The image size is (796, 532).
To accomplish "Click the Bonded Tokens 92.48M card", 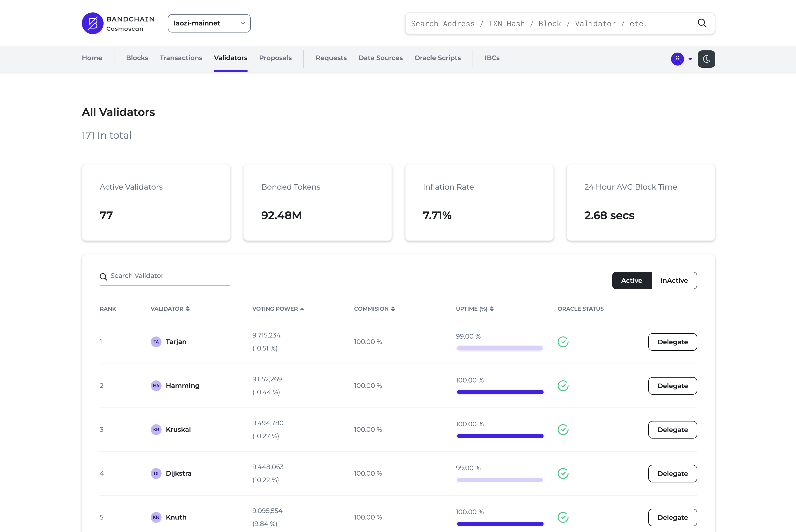I will pos(317,203).
